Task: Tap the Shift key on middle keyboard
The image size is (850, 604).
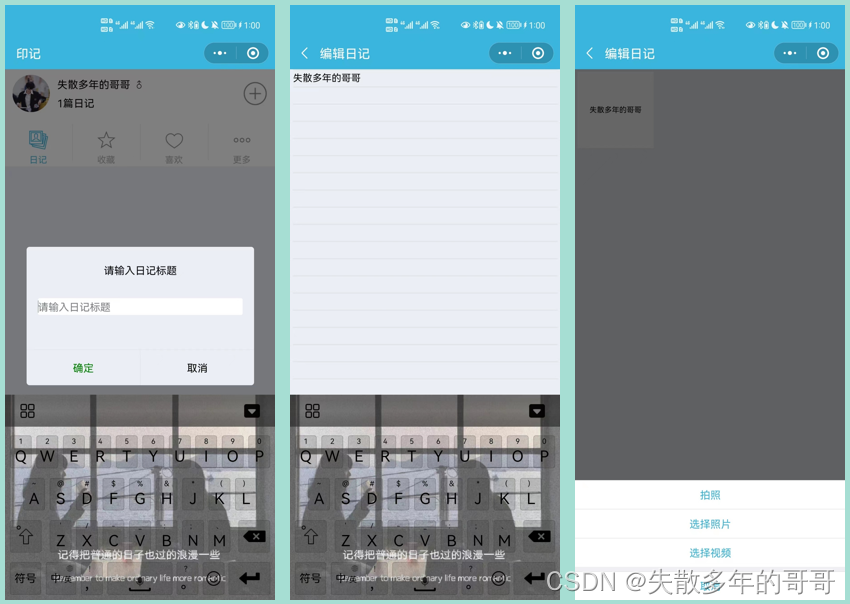Action: click(311, 537)
